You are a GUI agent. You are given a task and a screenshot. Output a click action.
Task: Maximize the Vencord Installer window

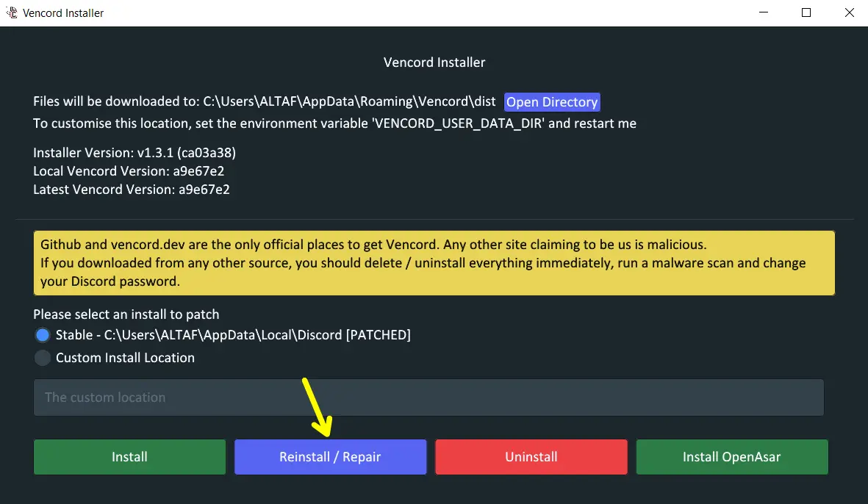[806, 12]
